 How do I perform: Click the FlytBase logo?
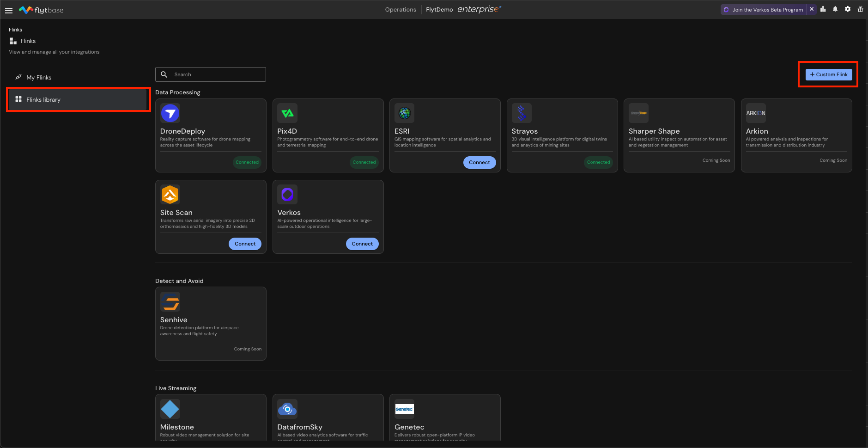[x=41, y=10]
